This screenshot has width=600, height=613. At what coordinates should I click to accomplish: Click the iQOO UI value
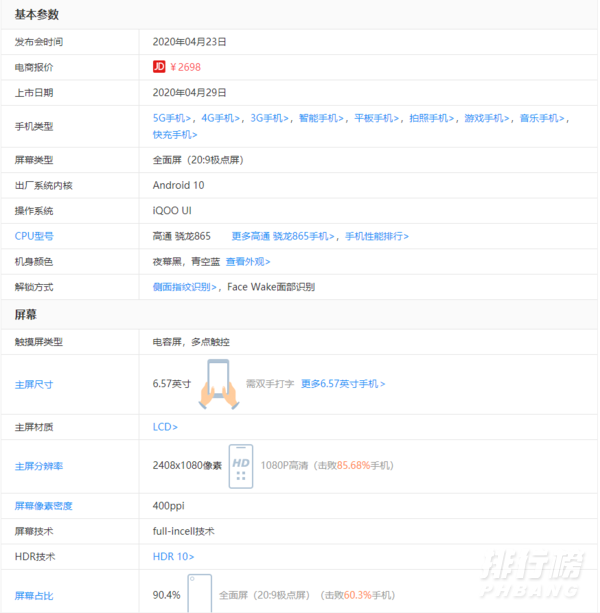click(x=172, y=211)
